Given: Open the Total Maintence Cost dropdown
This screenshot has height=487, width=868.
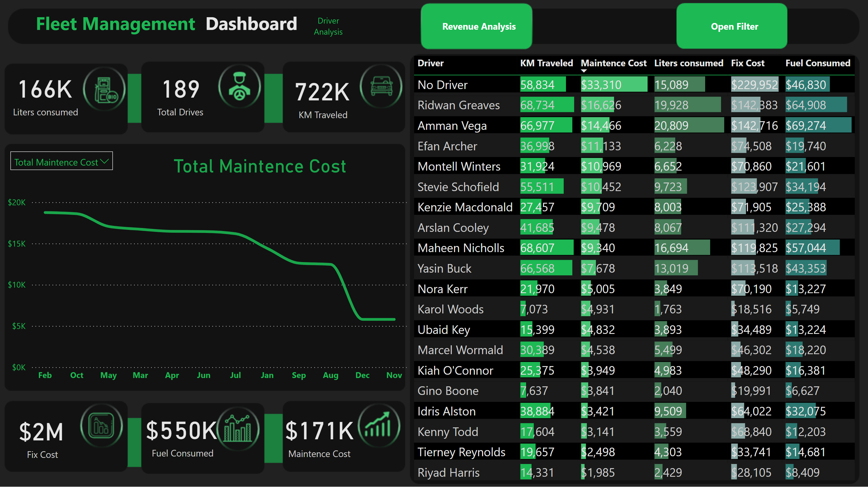Looking at the screenshot, I should click(62, 161).
